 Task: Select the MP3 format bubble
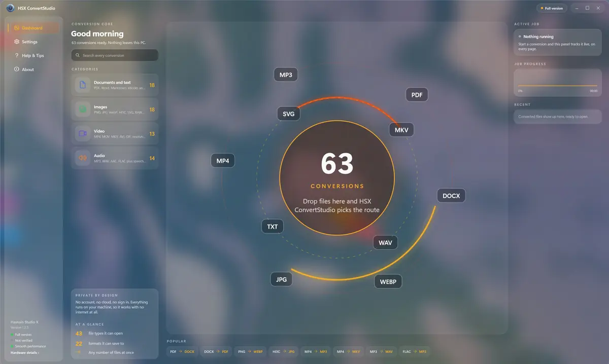click(286, 75)
